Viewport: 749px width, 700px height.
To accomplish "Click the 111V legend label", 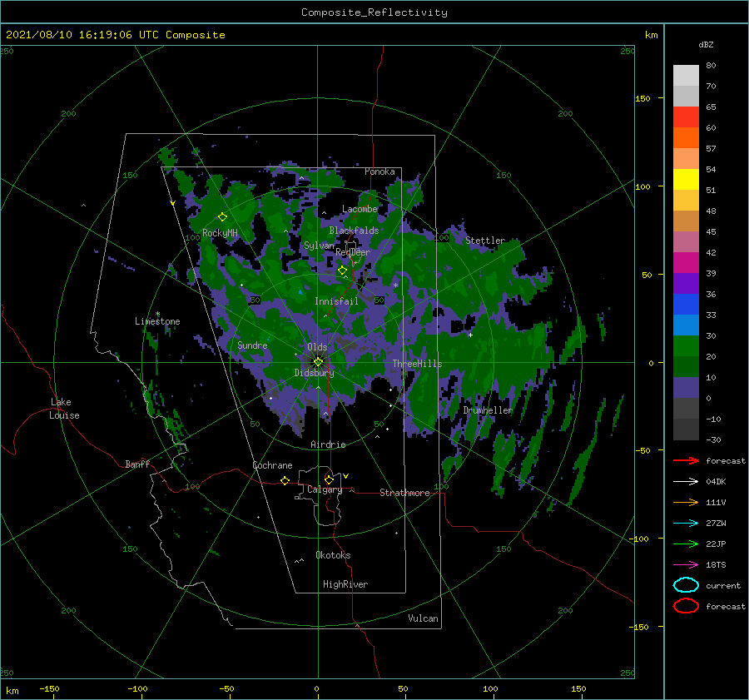I will 716,502.
